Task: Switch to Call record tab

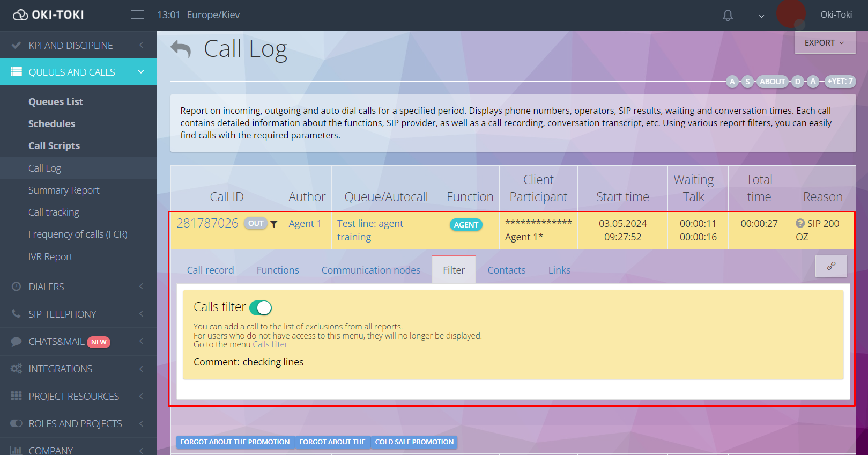Action: coord(210,270)
